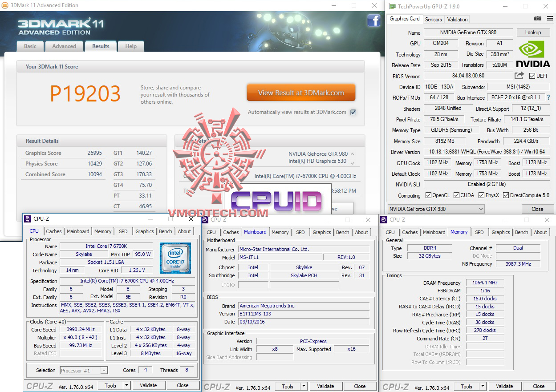Switch to the Advanced tab in 3DMark

click(x=64, y=46)
